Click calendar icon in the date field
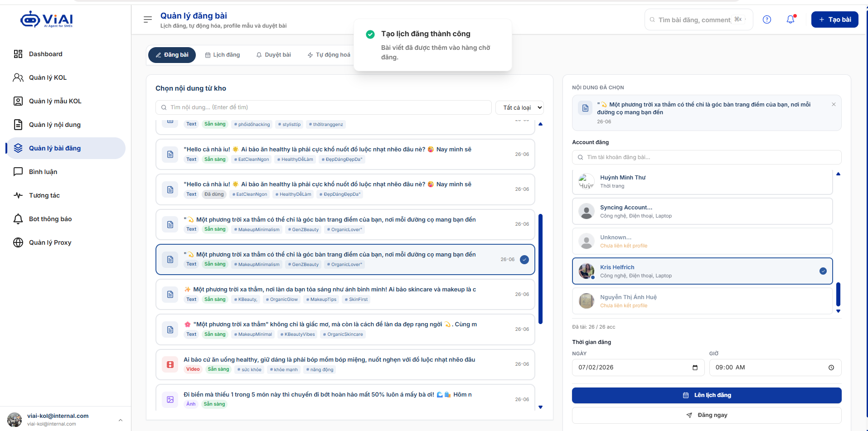Screen dimensions: 868x431 pyautogui.click(x=695, y=368)
